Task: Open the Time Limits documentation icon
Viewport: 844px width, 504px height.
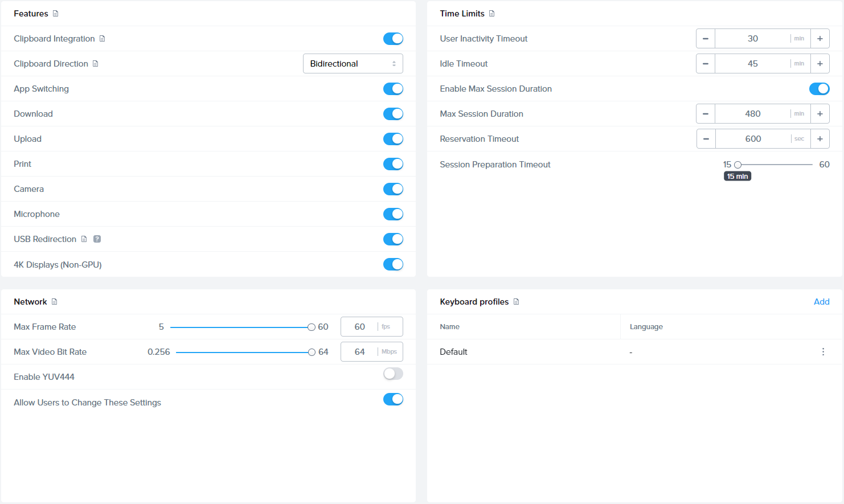Action: tap(492, 14)
